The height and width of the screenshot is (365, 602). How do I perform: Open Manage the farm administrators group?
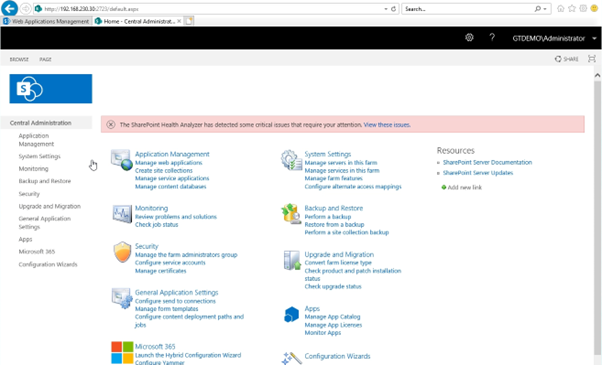pos(186,255)
